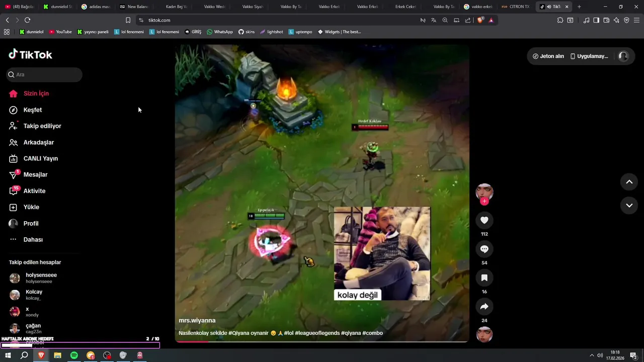Seek on the red video progress bar
Image resolution: width=644 pixels, height=362 pixels.
pyautogui.click(x=322, y=341)
